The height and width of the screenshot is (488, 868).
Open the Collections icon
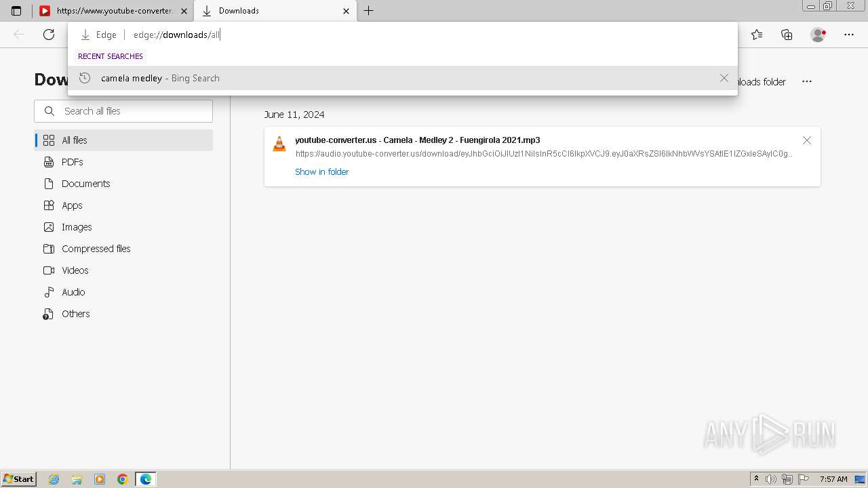tap(787, 35)
